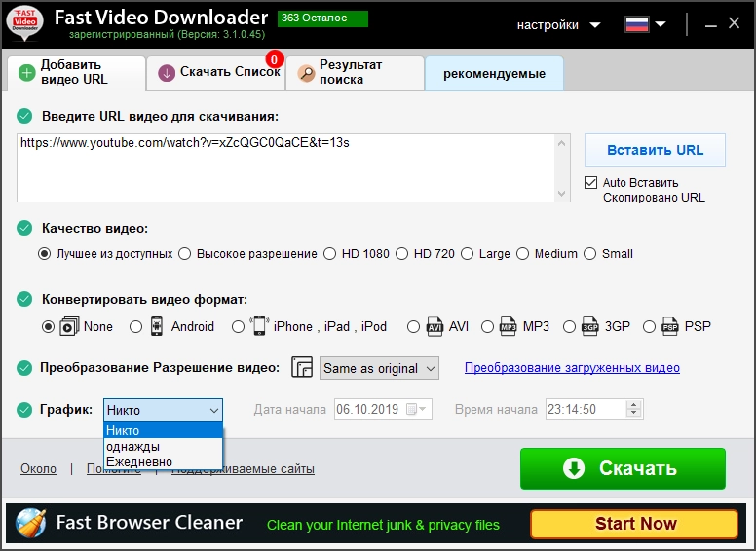Select the Лучшее из доступных quality option

click(45, 254)
